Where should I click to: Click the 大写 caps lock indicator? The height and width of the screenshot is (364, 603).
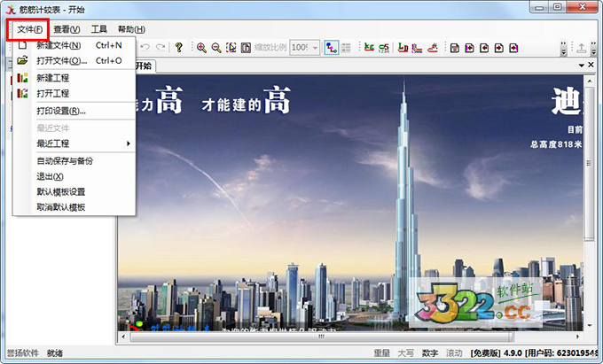point(406,352)
